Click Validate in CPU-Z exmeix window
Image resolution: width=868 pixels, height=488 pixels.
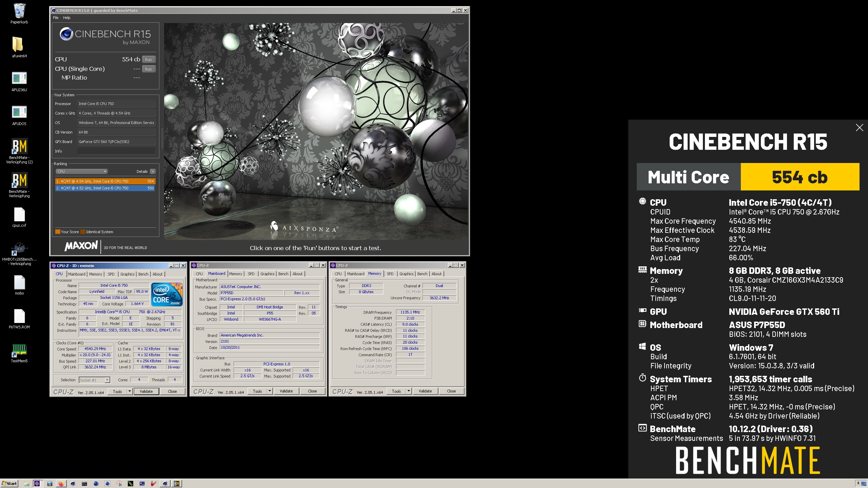click(146, 391)
